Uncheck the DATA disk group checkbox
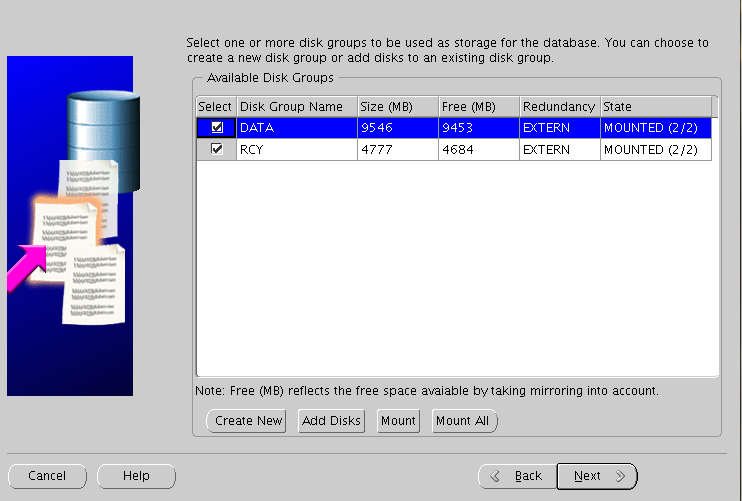 coord(217,127)
